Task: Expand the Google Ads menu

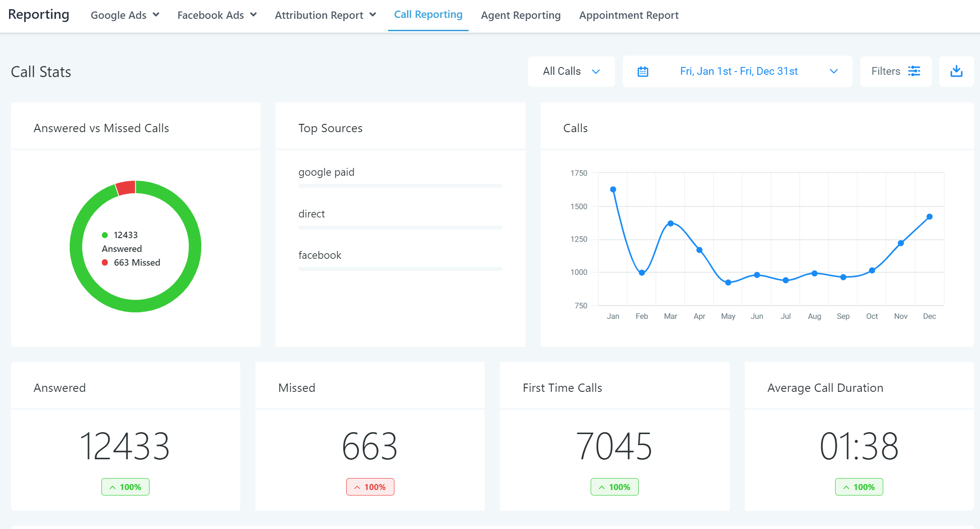Action: [x=125, y=15]
